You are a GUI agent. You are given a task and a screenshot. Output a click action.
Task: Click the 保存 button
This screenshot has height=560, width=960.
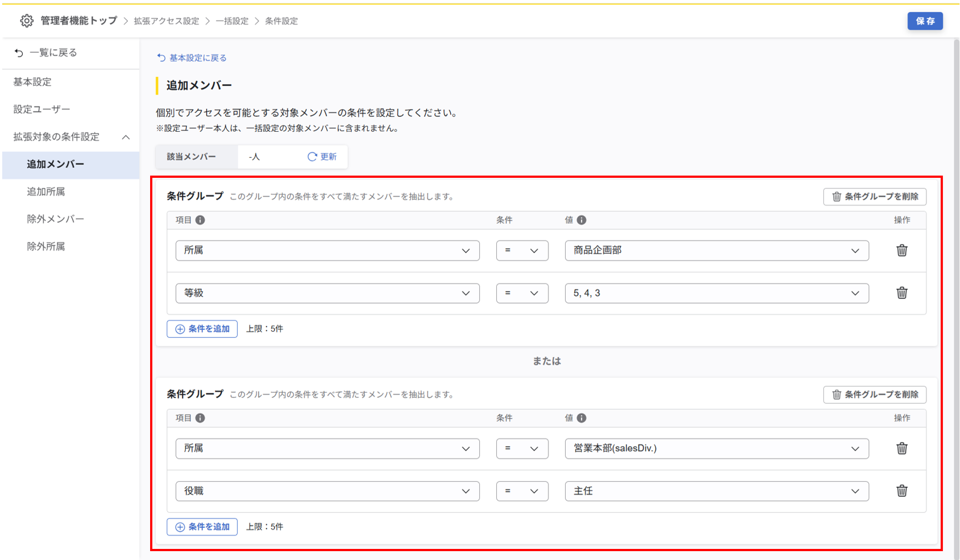(925, 21)
